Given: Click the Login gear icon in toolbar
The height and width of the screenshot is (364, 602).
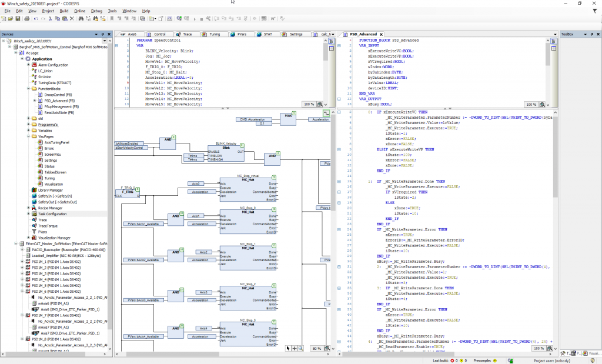Looking at the screenshot, I should [179, 18].
